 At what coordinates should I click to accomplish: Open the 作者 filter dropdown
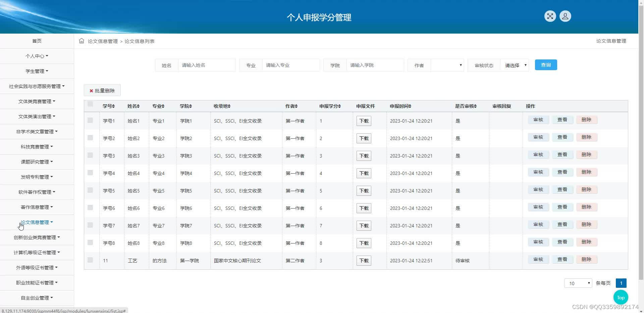pos(447,65)
